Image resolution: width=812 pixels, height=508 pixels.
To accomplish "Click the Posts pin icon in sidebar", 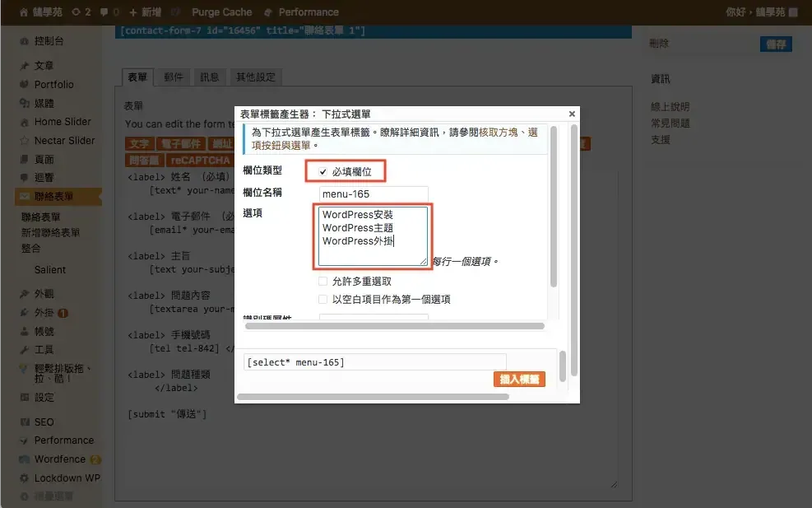I will [x=24, y=66].
